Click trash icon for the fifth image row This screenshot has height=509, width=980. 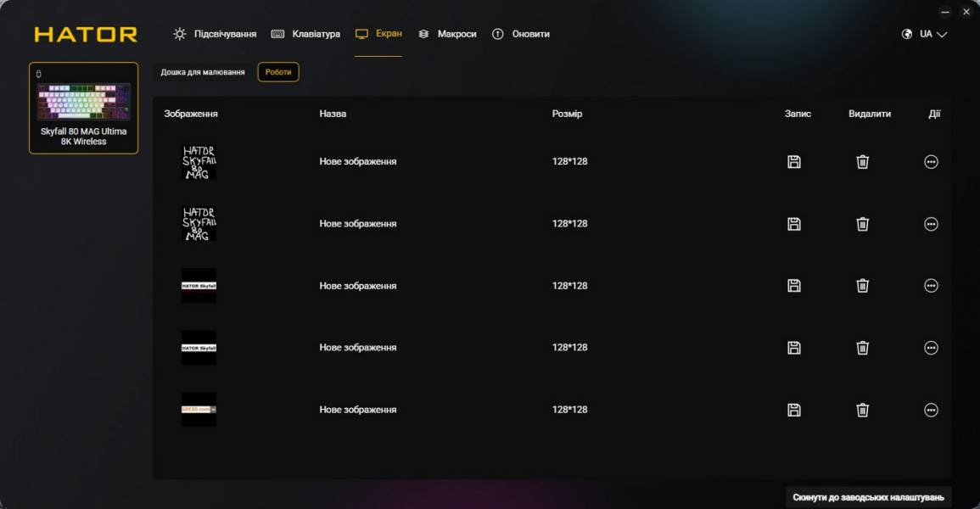coord(862,410)
